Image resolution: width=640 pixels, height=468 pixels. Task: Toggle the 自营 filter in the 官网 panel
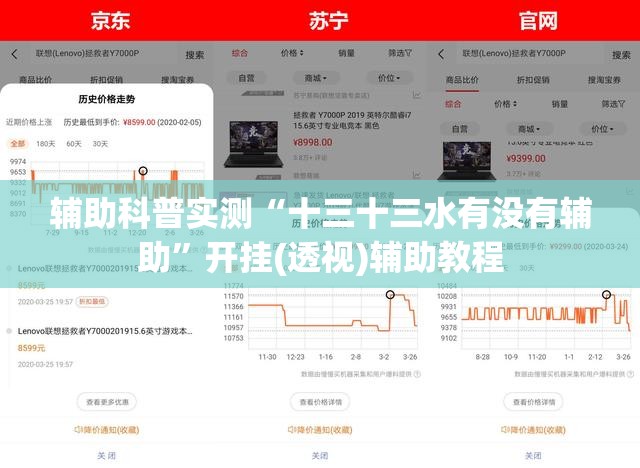tap(460, 129)
